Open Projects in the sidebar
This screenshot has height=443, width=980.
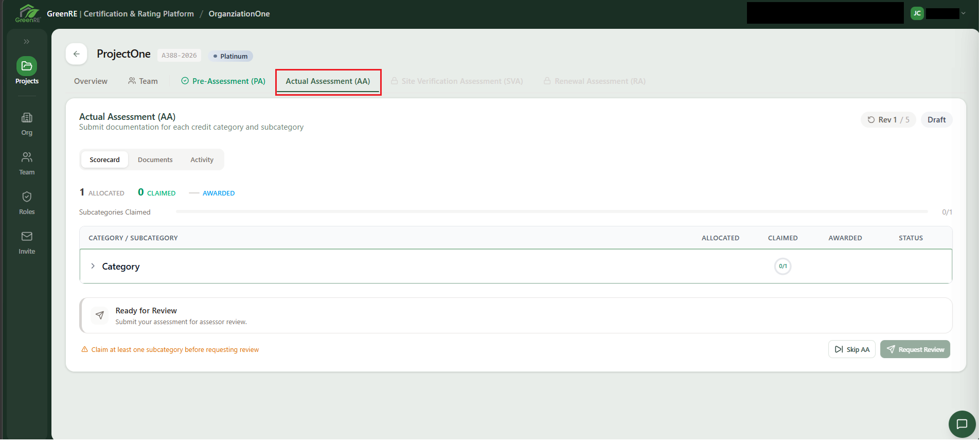pyautogui.click(x=27, y=71)
